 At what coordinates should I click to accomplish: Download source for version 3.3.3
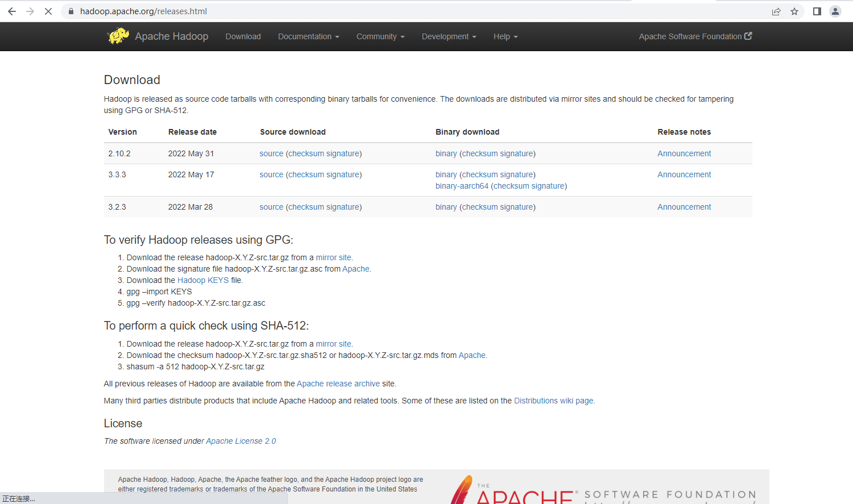pos(271,174)
